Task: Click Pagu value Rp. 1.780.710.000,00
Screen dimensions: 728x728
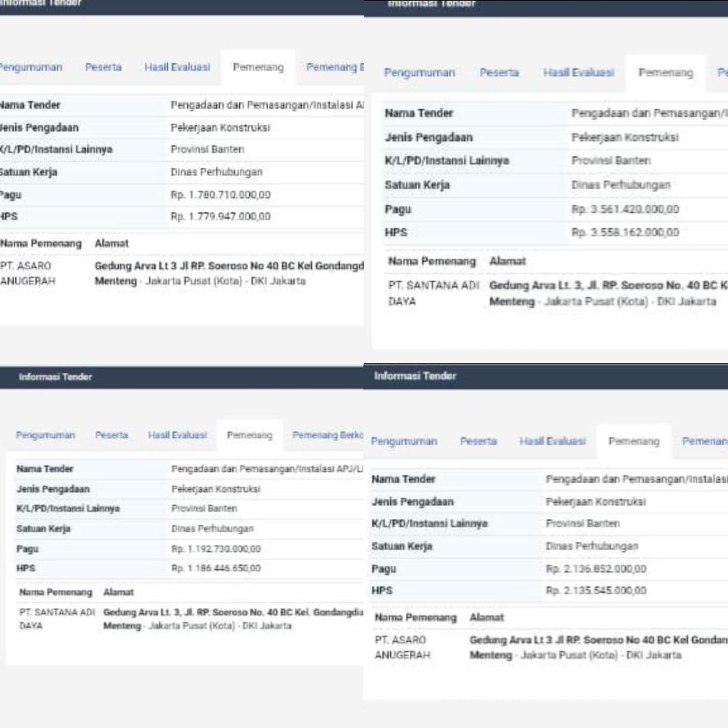Action: tap(220, 195)
